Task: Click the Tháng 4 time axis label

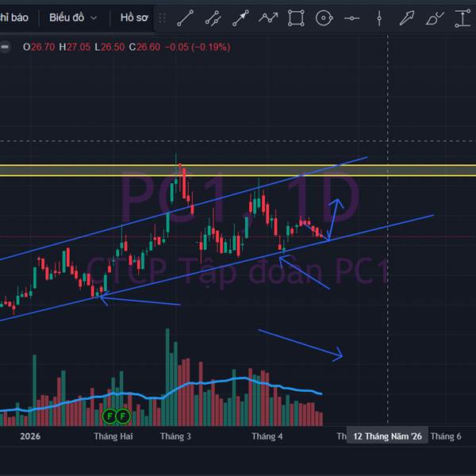Action: tap(267, 436)
